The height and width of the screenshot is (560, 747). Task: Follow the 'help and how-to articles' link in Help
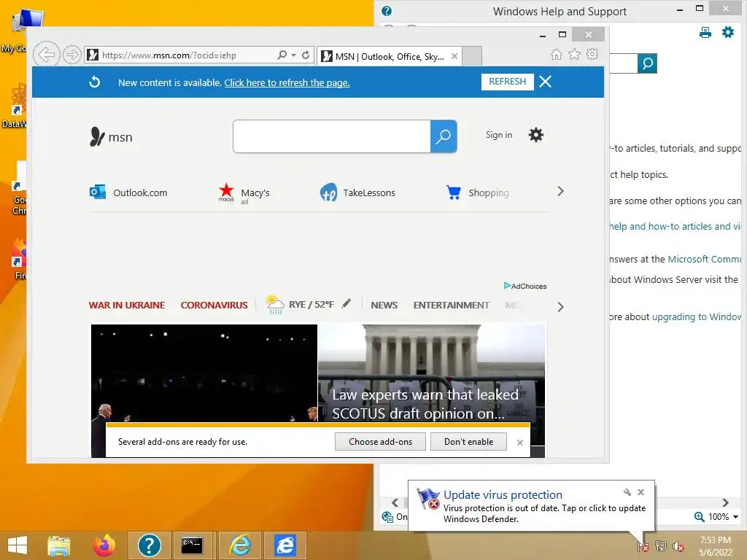[676, 226]
